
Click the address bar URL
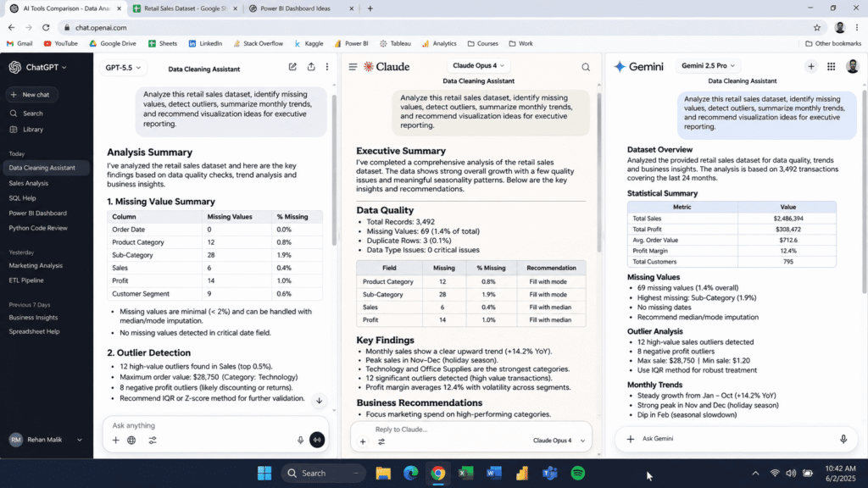101,28
